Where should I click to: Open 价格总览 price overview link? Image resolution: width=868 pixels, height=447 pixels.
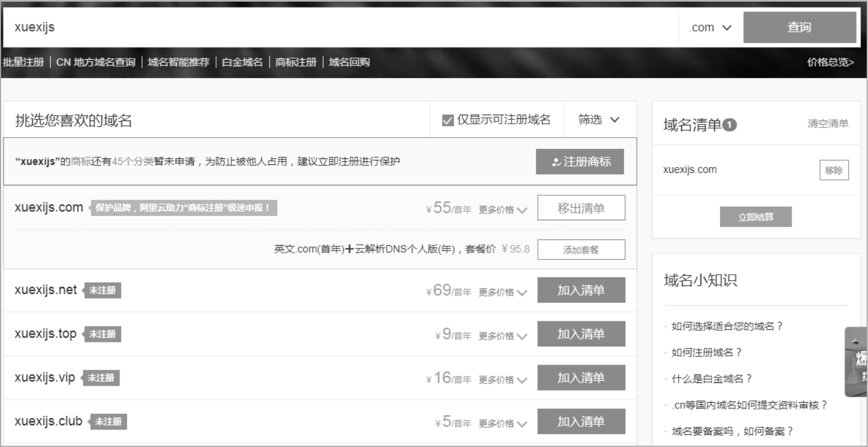[830, 62]
